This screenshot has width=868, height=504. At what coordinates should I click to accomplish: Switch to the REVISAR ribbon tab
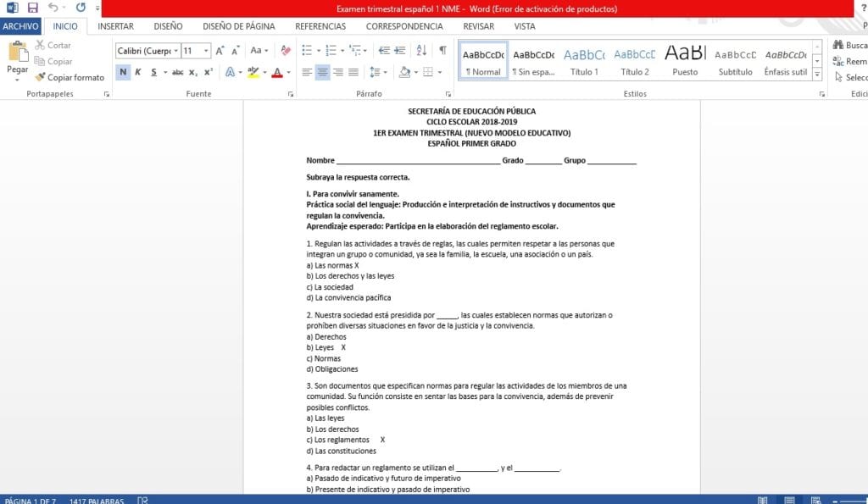tap(477, 26)
